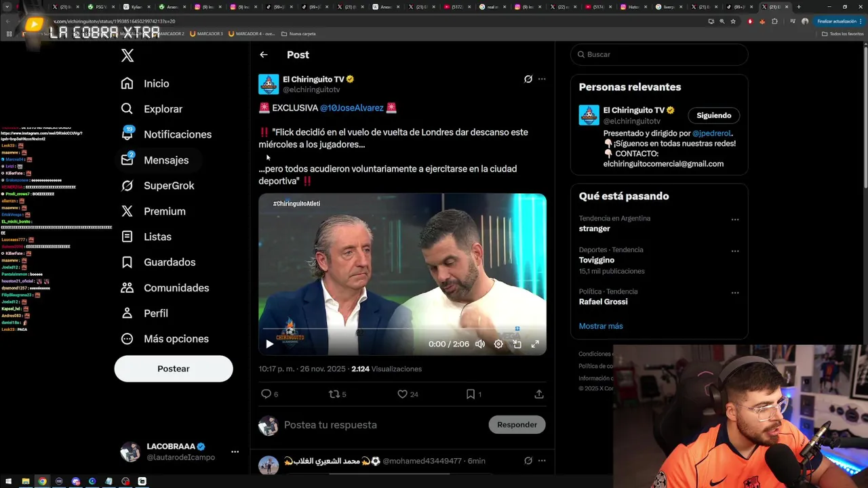Open Notificaciones in the sidebar
This screenshot has width=868, height=488.
tap(166, 134)
